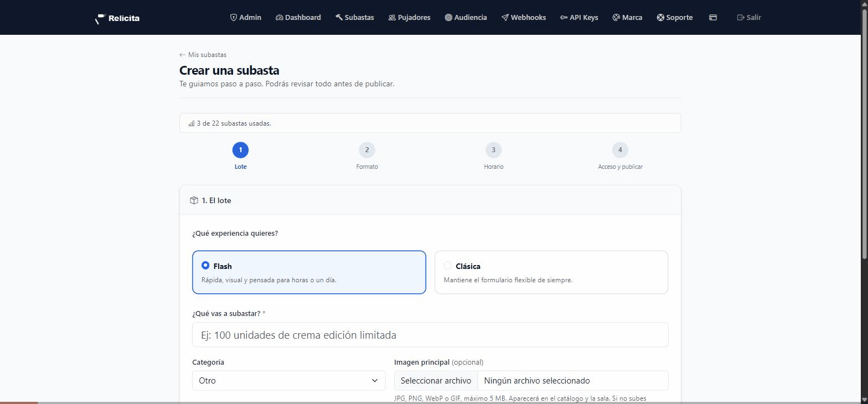Choose the Flash experience card
Image resolution: width=868 pixels, height=404 pixels.
coord(309,272)
